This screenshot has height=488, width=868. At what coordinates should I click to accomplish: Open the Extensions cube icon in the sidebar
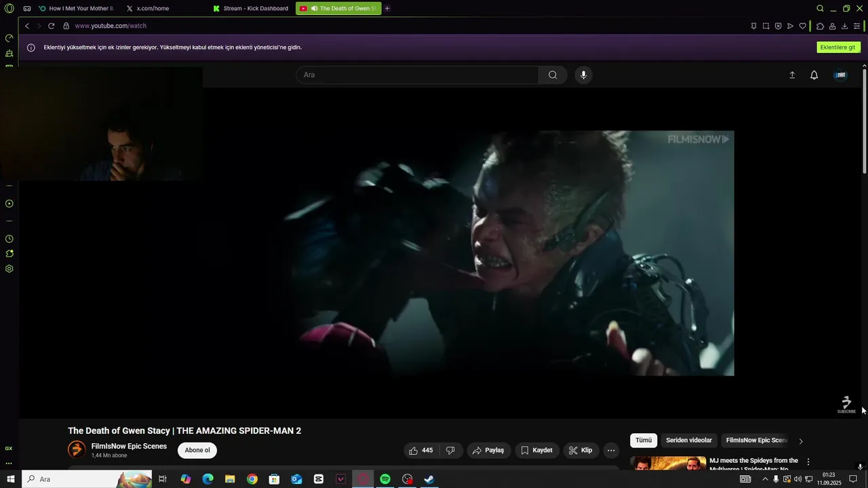[9, 253]
